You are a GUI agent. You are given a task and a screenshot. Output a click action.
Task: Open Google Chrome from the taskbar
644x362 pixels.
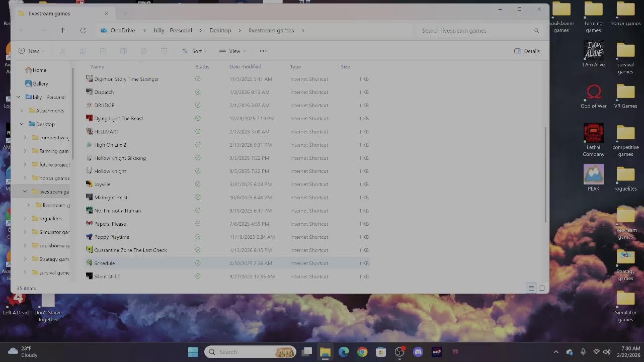coord(362,352)
